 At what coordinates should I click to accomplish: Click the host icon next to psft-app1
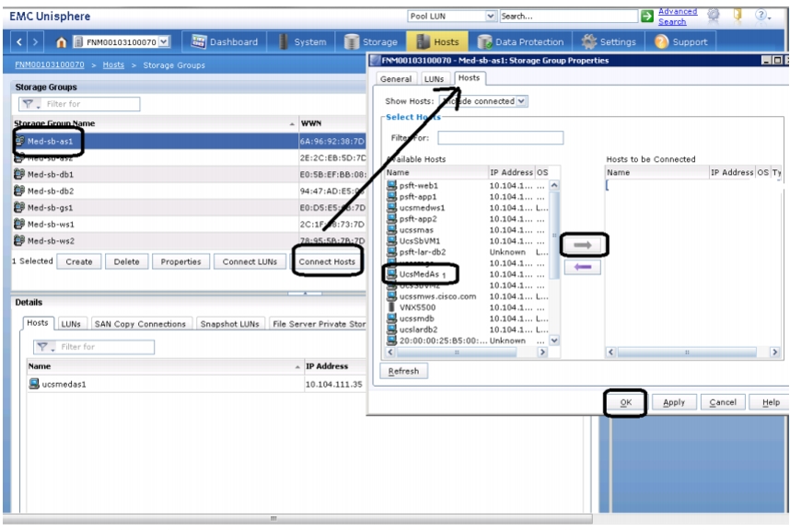click(x=391, y=196)
